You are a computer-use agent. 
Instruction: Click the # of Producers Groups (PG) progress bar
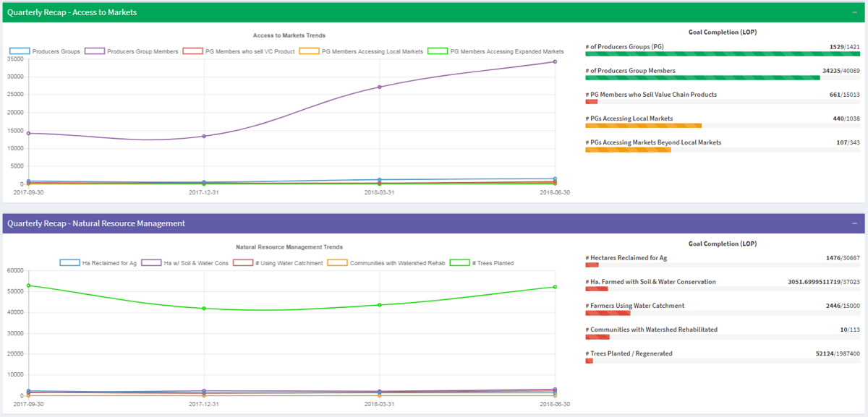[723, 54]
